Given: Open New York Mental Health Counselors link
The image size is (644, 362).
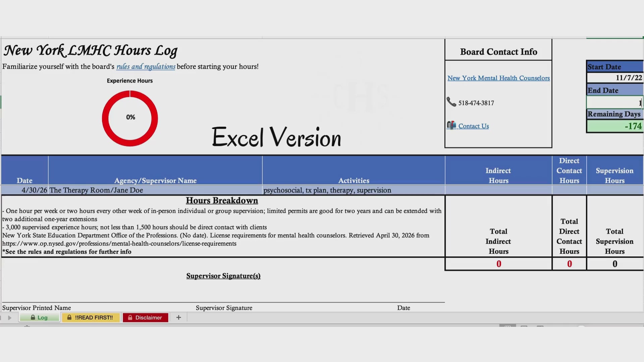Looking at the screenshot, I should pos(498,78).
